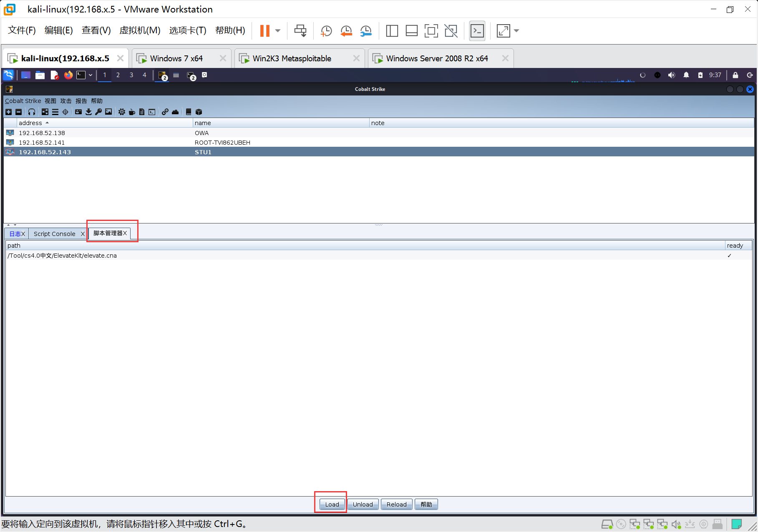Click the book Help icon in toolbar
Screen dimensions: 758x532
189,112
